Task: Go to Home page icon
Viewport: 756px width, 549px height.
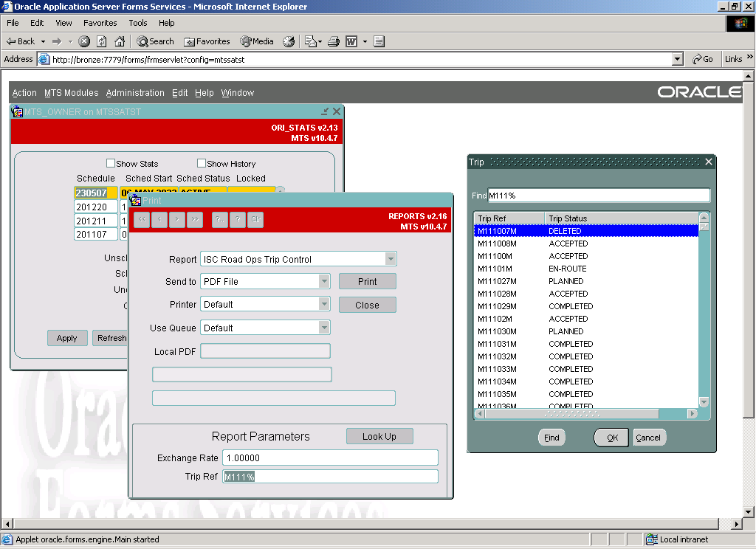Action: pos(120,41)
